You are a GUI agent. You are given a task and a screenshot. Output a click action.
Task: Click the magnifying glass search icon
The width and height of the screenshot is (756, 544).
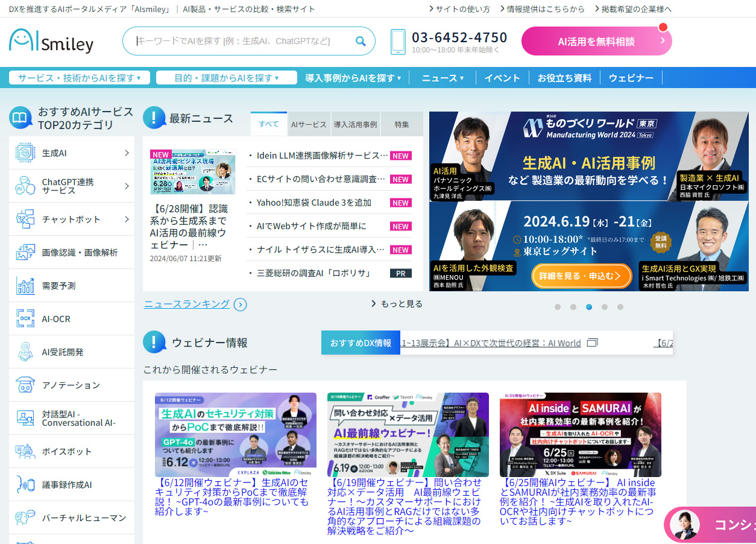pyautogui.click(x=361, y=41)
